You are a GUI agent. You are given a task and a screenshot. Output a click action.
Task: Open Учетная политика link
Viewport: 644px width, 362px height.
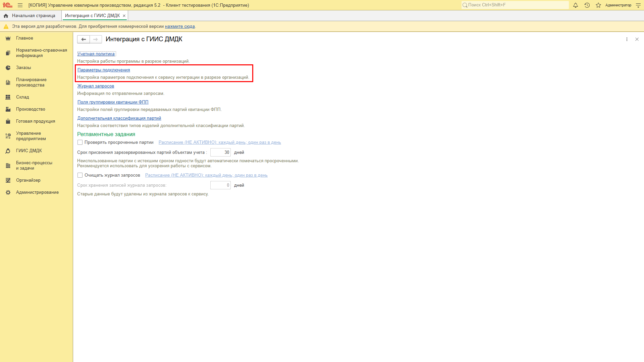[96, 54]
